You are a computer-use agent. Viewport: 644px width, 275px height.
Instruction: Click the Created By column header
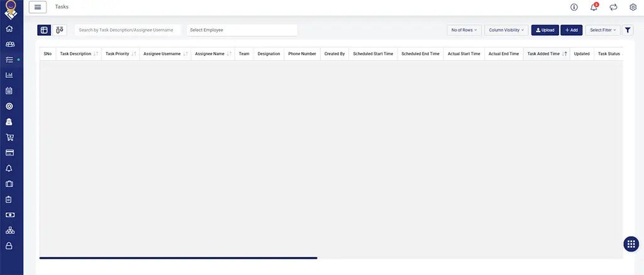[x=335, y=54]
